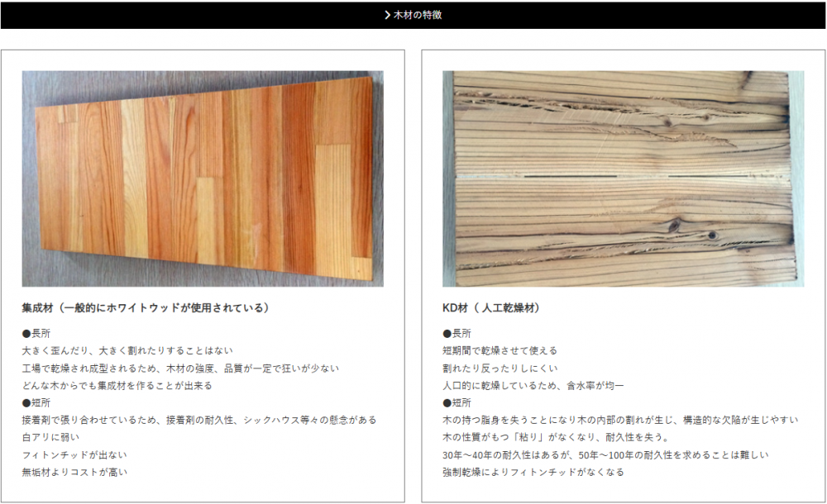Click the line 大きく歪んだり、大きく割れたりすることはない
827x504 pixels.
122,350
